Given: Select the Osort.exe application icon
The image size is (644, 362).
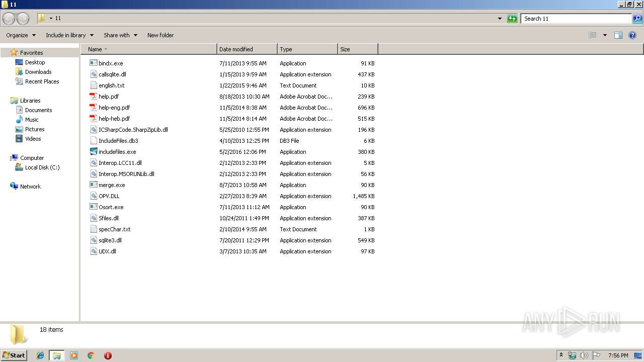Looking at the screenshot, I should (x=93, y=207).
